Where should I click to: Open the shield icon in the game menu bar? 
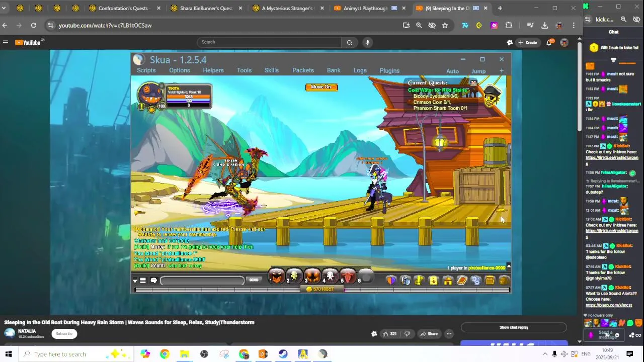point(391,280)
